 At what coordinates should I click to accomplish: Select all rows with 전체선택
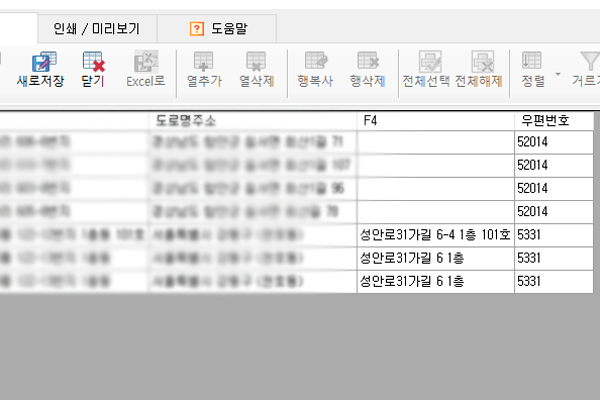click(426, 69)
